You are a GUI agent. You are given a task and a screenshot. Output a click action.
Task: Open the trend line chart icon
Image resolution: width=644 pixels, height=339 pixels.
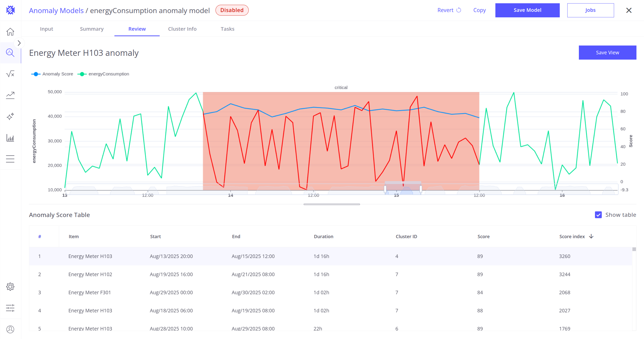click(10, 95)
